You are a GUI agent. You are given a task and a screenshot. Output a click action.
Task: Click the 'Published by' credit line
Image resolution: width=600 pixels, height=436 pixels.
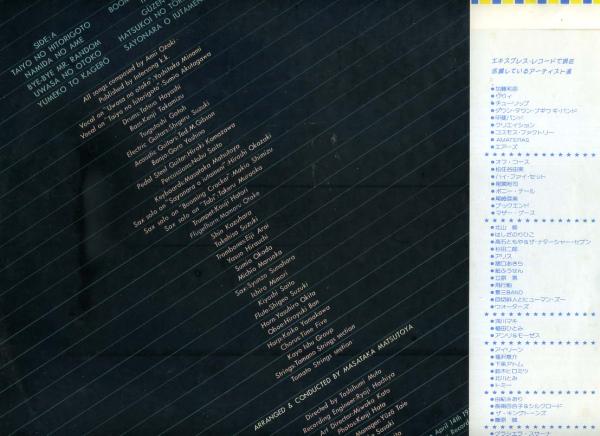pos(135,80)
